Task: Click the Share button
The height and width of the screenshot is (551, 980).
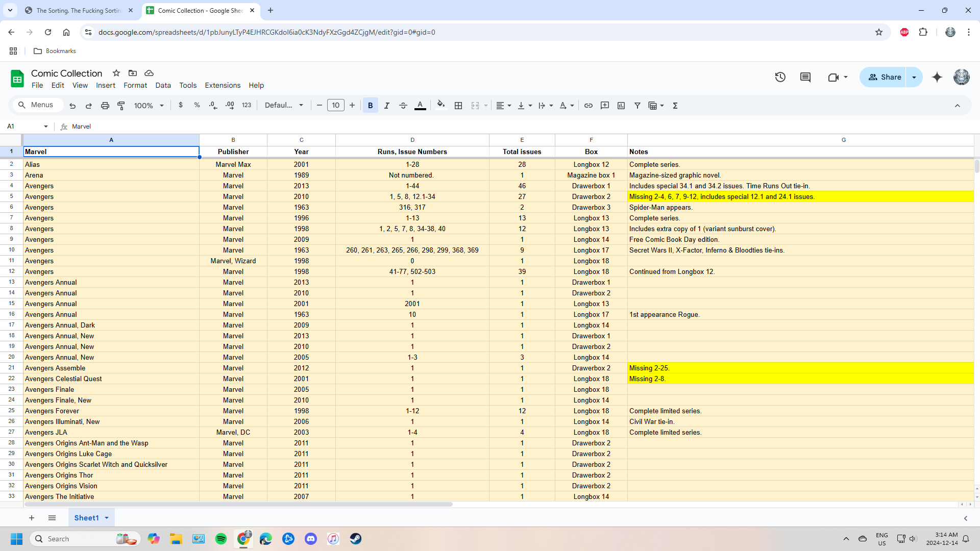Action: [x=884, y=77]
